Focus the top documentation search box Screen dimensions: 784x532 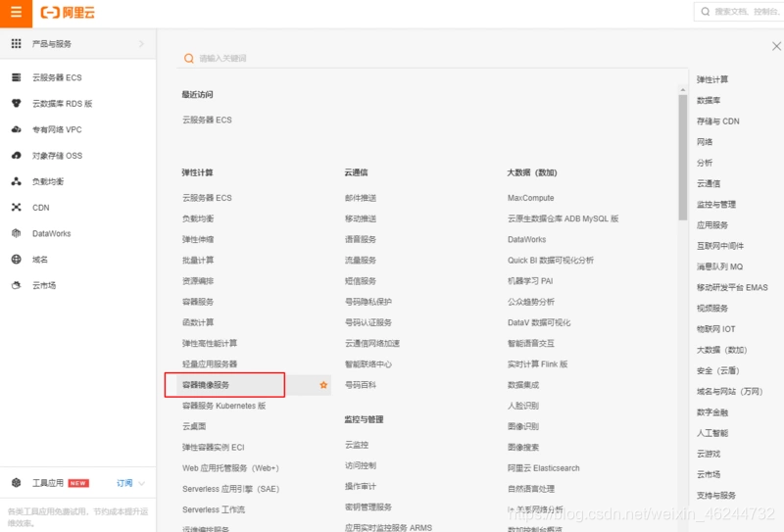click(739, 12)
